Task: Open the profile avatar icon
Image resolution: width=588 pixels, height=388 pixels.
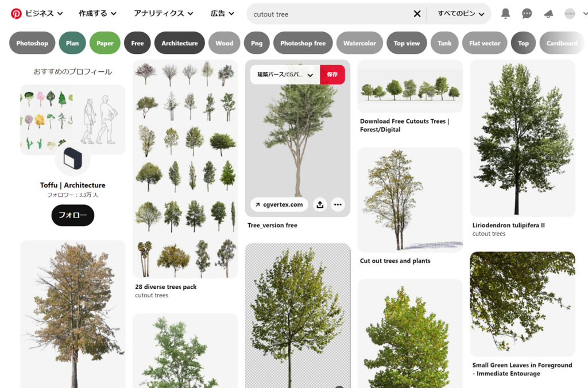Action: tap(570, 14)
